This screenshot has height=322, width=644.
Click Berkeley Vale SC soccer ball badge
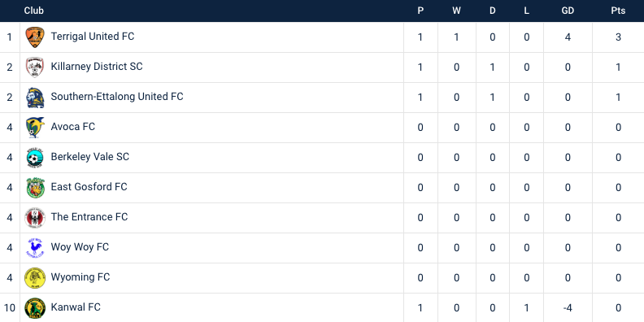35,157
